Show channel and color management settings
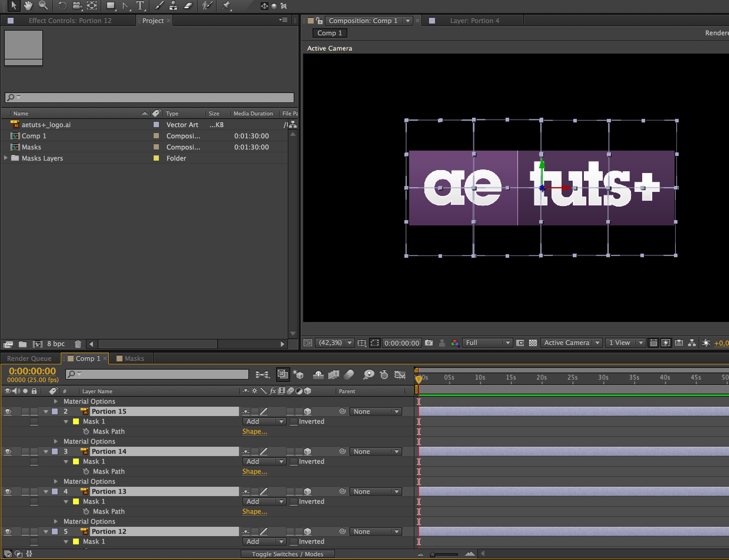The width and height of the screenshot is (729, 560). (x=455, y=343)
